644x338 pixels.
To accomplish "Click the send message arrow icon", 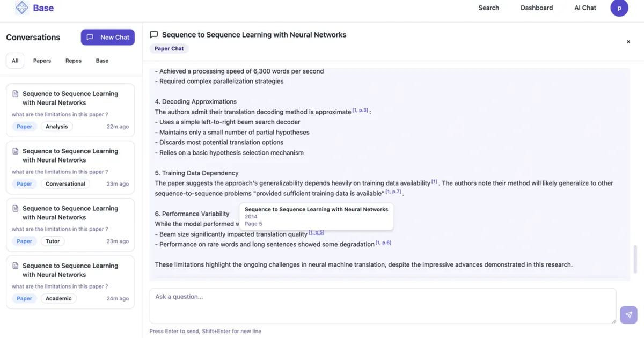I will point(628,315).
